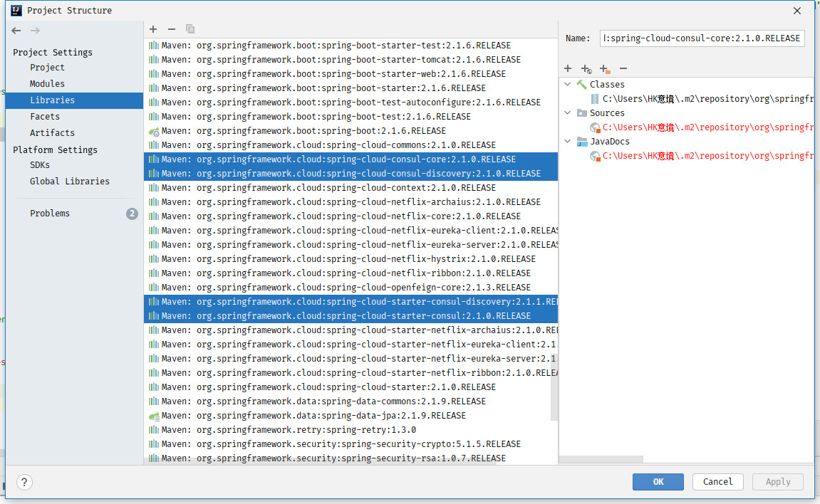The height and width of the screenshot is (504, 820).
Task: Click library icon of spring-security-crypto row
Action: click(x=154, y=444)
